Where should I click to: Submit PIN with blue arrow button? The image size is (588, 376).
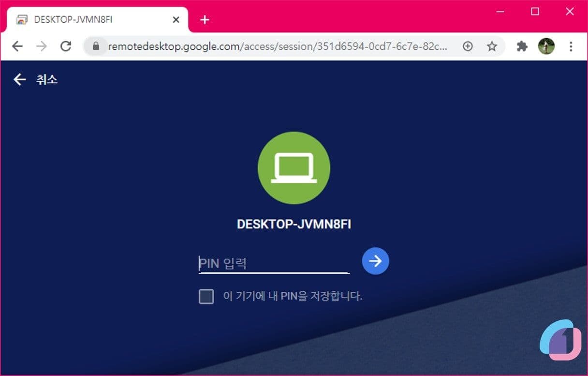pyautogui.click(x=375, y=261)
